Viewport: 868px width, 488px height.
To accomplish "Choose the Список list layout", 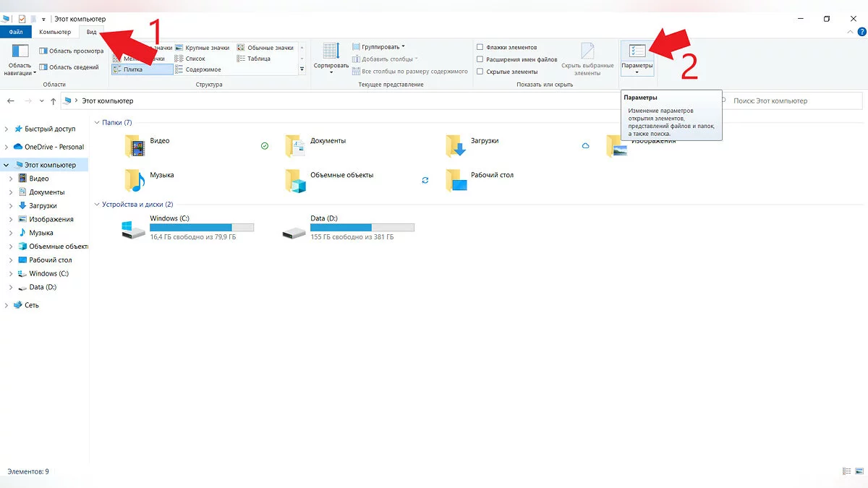I will coord(190,59).
